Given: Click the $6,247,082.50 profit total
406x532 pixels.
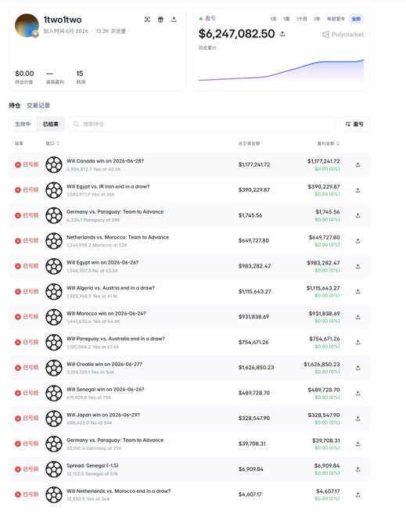Looking at the screenshot, I should click(237, 34).
